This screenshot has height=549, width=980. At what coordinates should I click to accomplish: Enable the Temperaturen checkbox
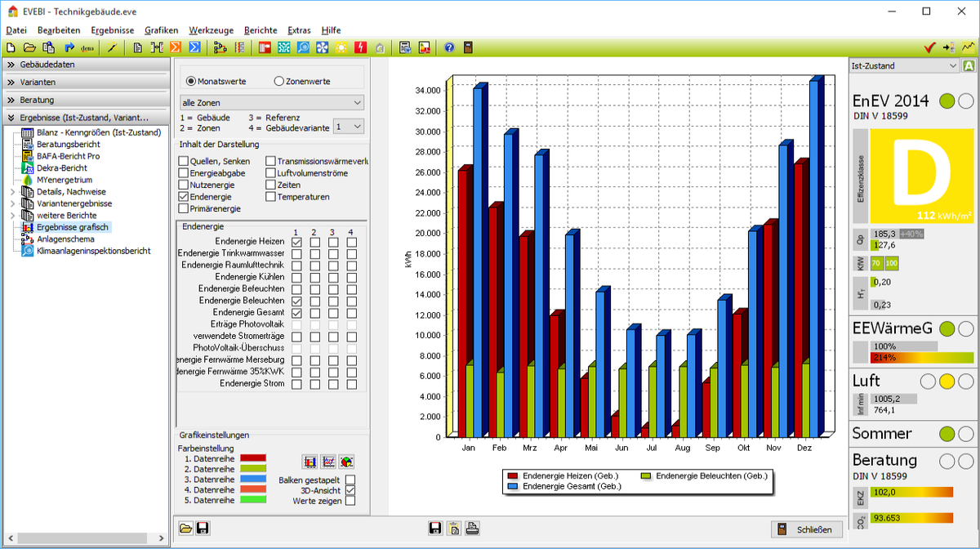tap(271, 197)
